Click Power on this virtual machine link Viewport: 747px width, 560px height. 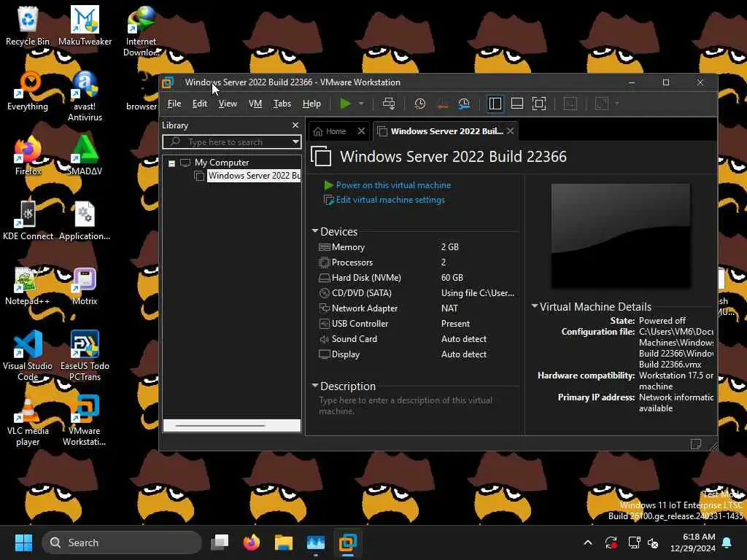393,185
